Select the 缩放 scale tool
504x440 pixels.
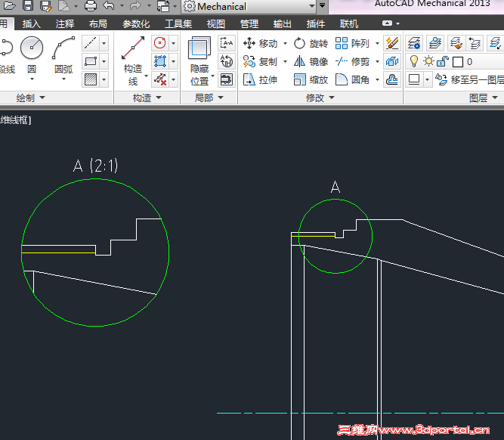tap(311, 80)
